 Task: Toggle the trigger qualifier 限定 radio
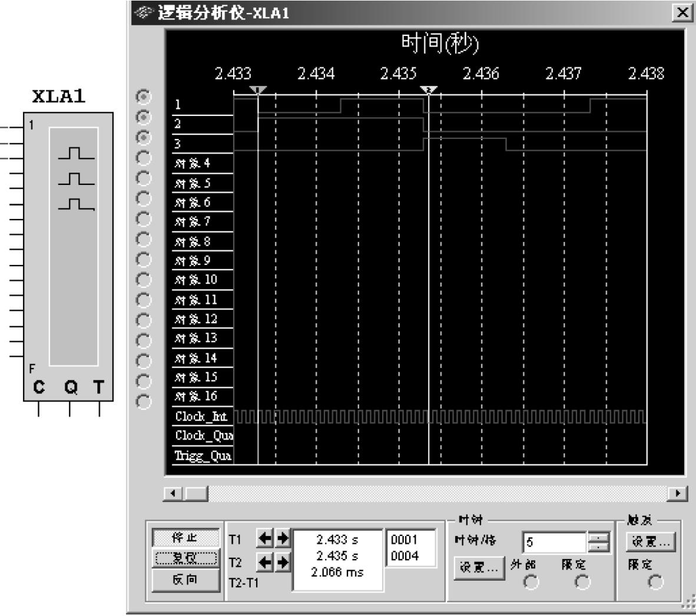655,582
